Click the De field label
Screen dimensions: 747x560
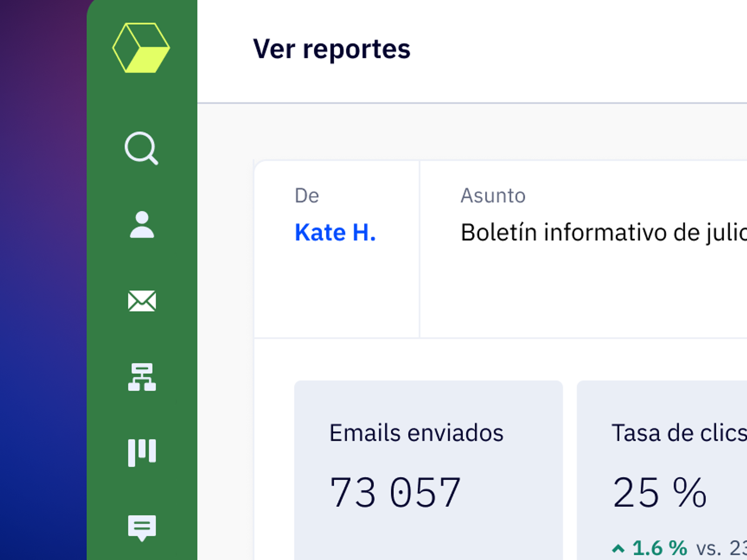click(x=307, y=196)
